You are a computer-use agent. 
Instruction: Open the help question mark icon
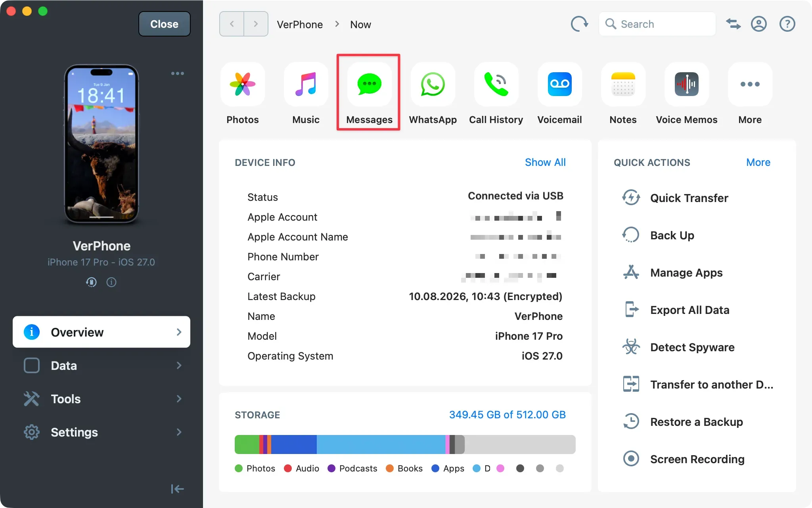787,24
